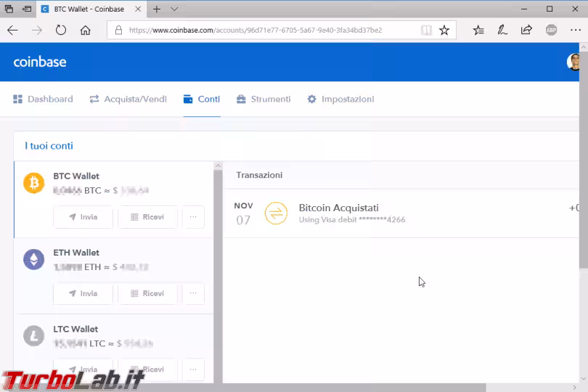Add this page to favorites star
The width and height of the screenshot is (588, 392).
(x=444, y=30)
